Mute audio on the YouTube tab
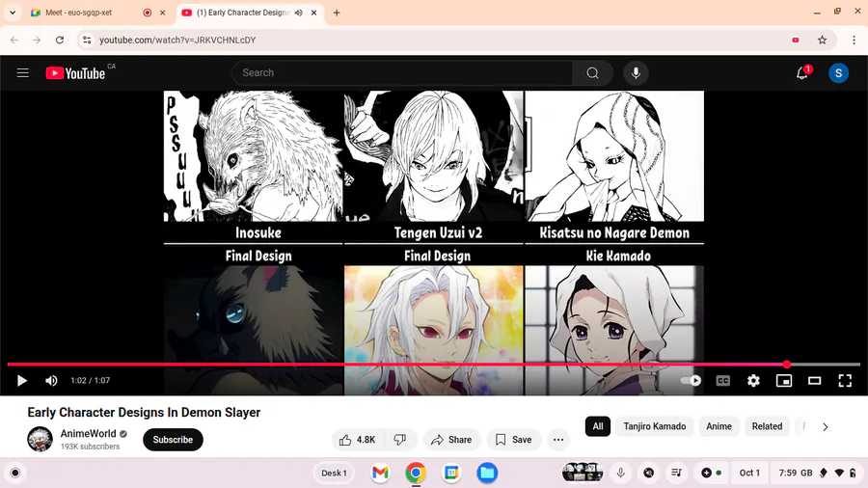 tap(298, 13)
